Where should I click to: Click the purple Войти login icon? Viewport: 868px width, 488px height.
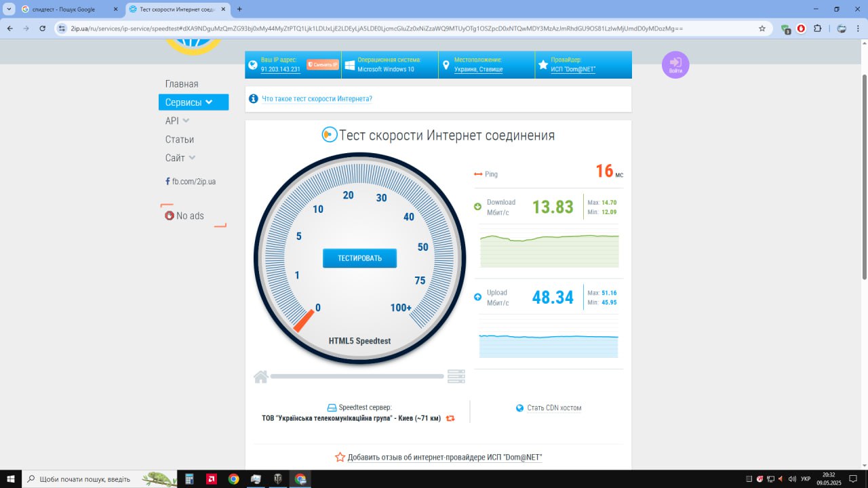coord(675,65)
